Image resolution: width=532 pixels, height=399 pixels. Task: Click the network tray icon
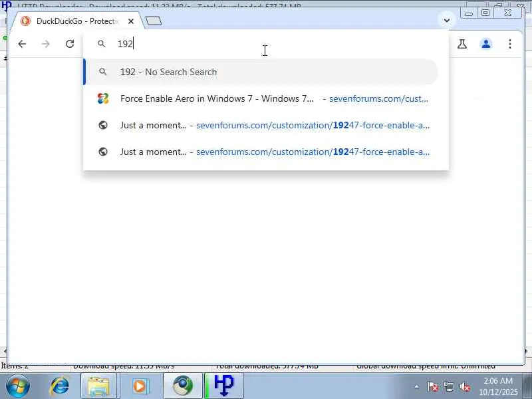[x=449, y=387]
